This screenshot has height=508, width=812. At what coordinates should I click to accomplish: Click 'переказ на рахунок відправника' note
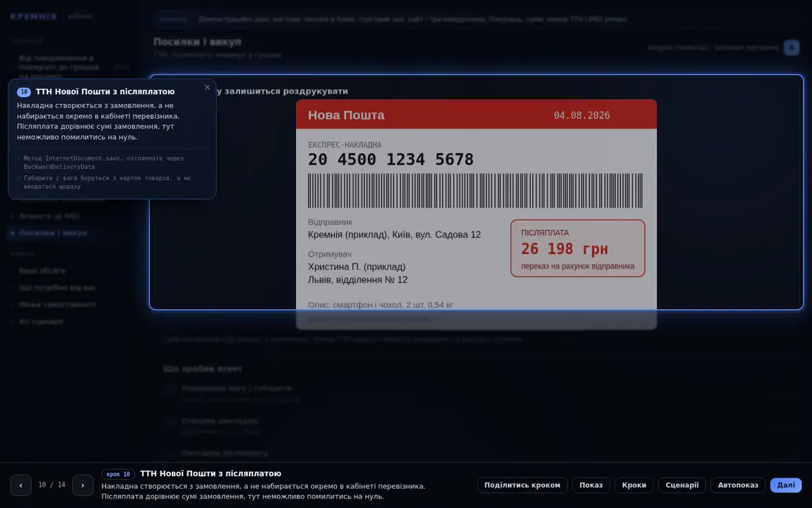(577, 266)
